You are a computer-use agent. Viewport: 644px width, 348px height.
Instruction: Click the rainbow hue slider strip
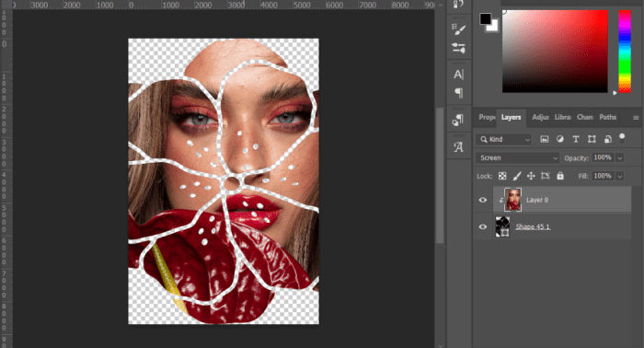point(625,52)
